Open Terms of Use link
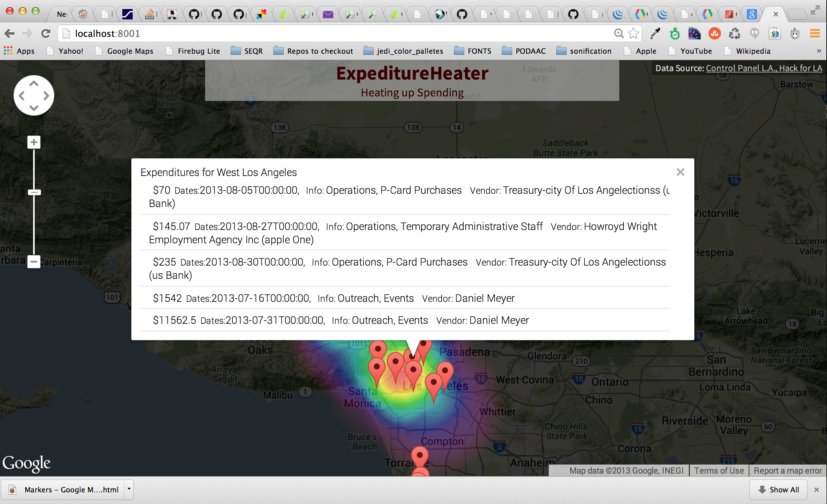Screen dimensions: 827x504 [x=719, y=470]
